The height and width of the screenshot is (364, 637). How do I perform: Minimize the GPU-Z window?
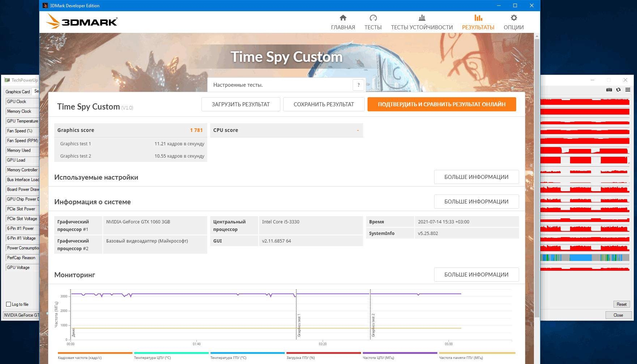[x=593, y=80]
